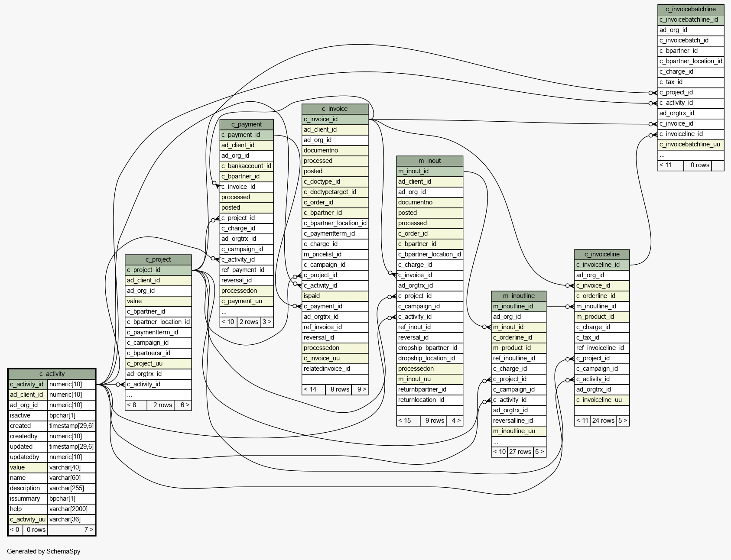Click the '9 rows' count under m_inout
Viewport: 731px width, 560px height.
pos(433,421)
